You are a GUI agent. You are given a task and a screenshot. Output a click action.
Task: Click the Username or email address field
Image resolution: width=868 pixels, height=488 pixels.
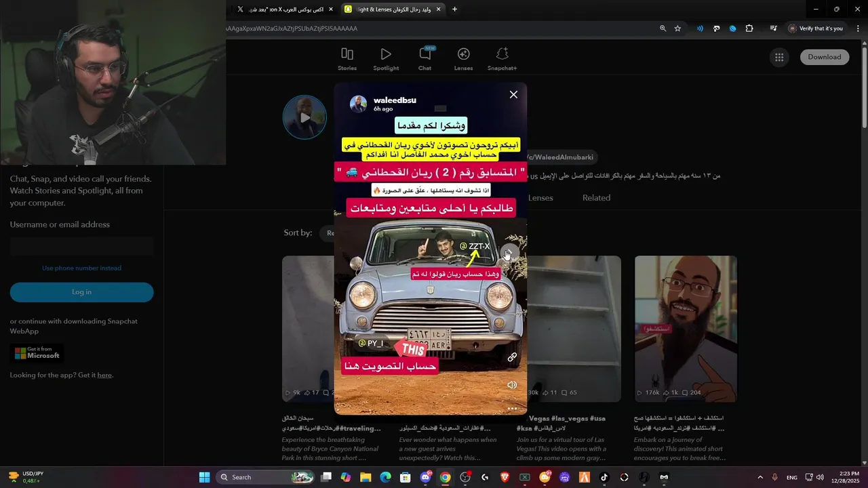pos(81,246)
